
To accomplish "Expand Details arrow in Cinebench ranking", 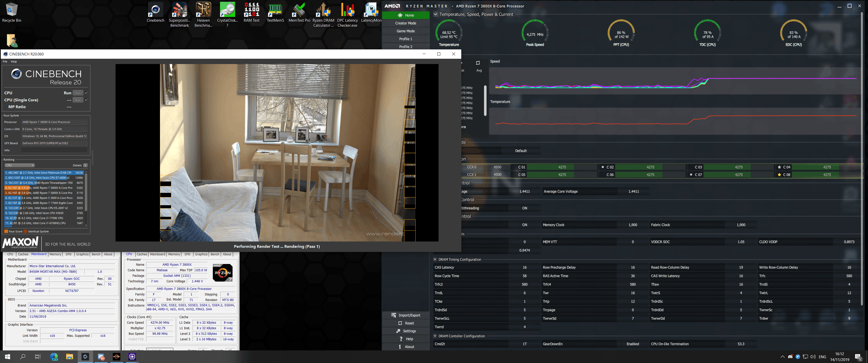I will coord(86,165).
